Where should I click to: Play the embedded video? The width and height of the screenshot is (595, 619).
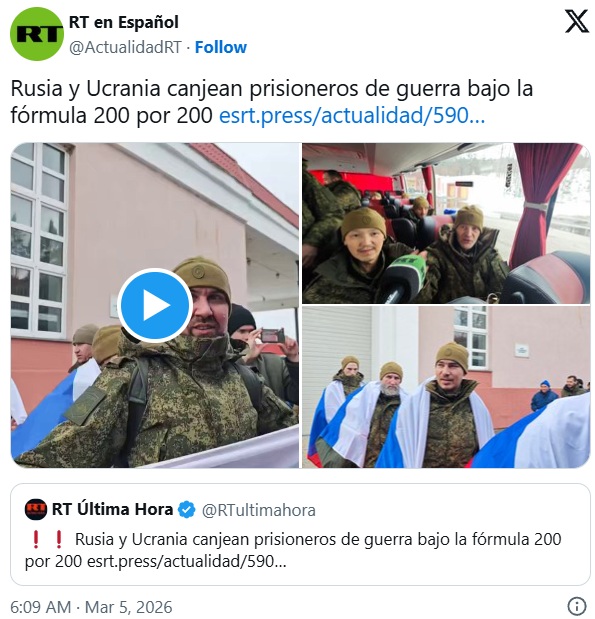[x=155, y=305]
